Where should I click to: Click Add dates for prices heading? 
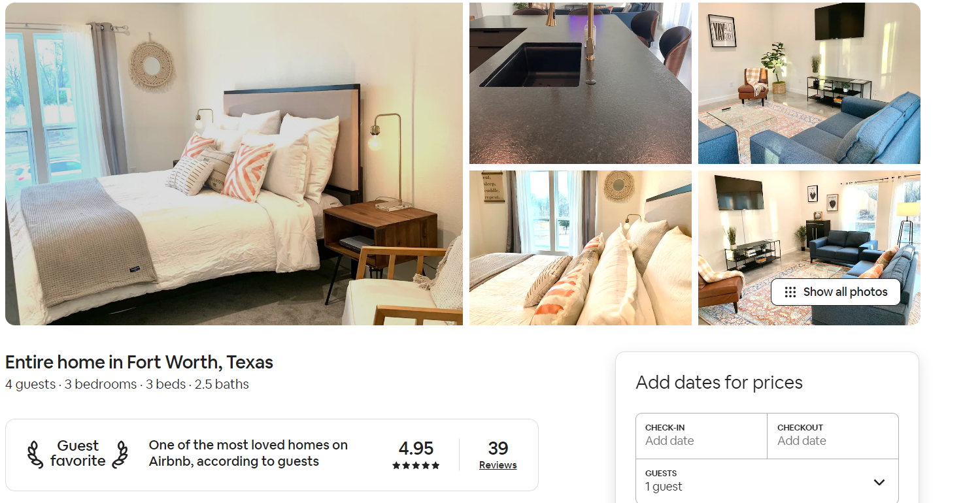click(719, 382)
